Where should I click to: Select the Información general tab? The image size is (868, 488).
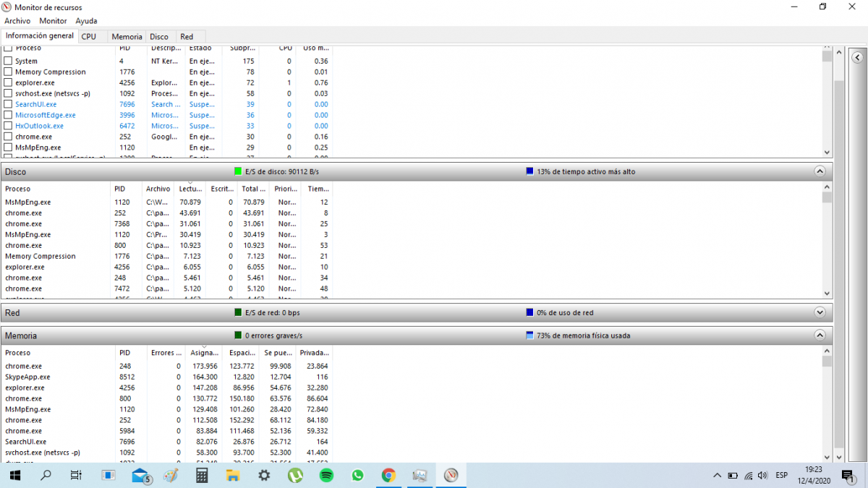[39, 35]
